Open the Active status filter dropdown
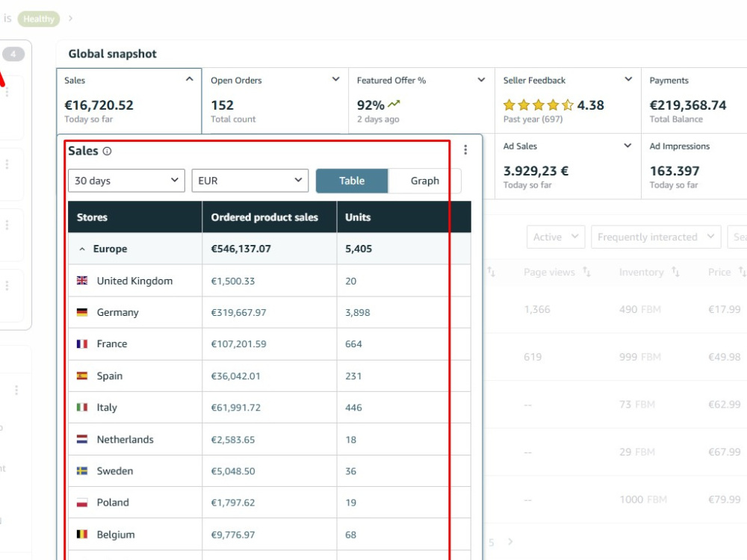This screenshot has width=747, height=560. (x=556, y=237)
